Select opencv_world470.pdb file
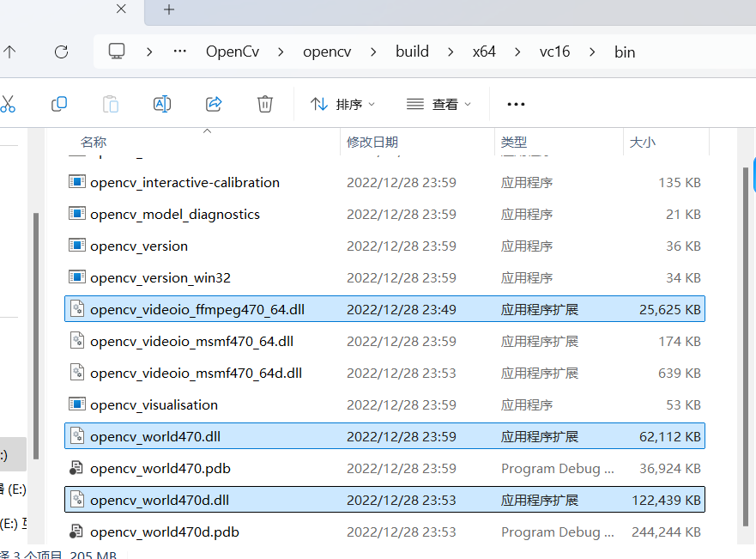Viewport: 756px width, 559px height. click(384, 468)
